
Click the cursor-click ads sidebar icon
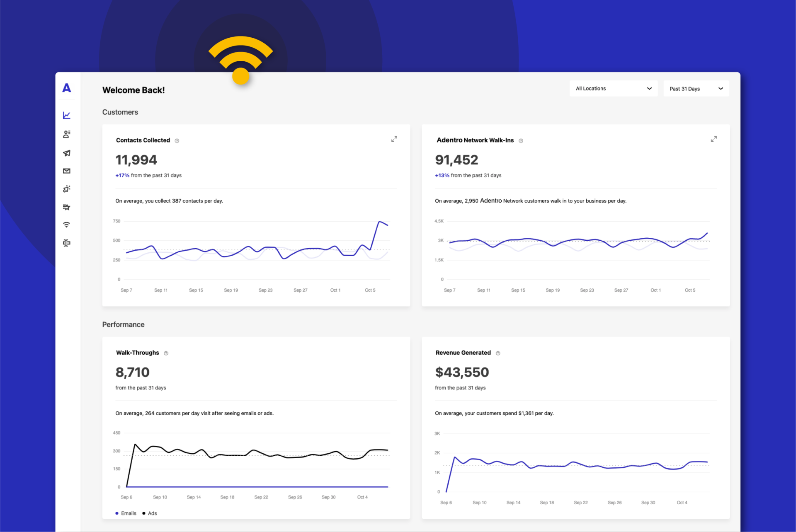tap(66, 189)
